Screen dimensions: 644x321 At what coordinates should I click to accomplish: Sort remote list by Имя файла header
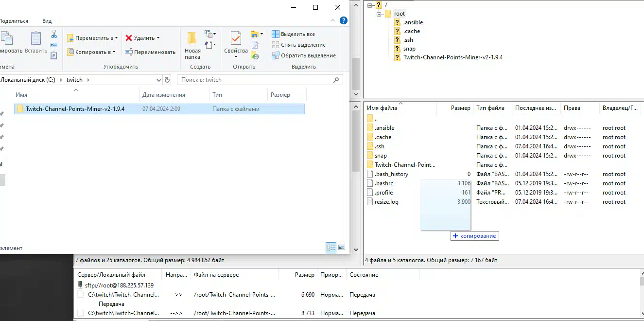(x=401, y=108)
